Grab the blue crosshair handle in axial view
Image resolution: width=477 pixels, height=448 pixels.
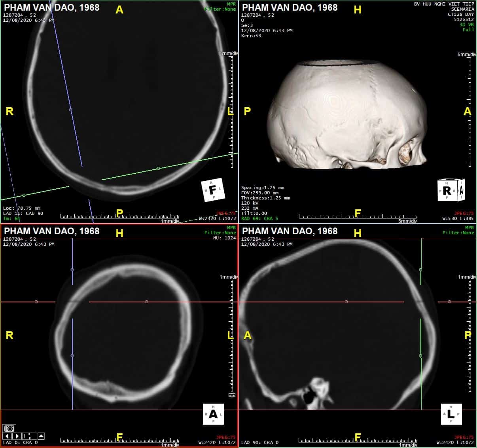[70, 110]
